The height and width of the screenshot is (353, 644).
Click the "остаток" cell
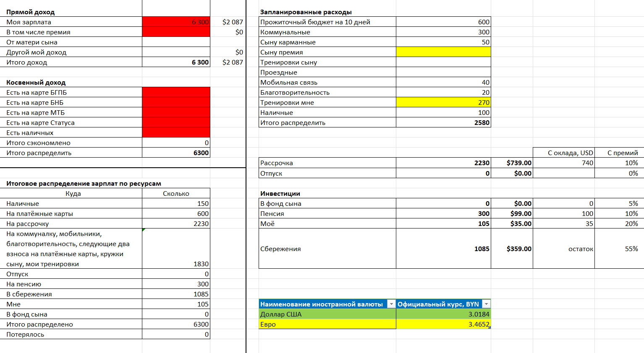coord(564,249)
